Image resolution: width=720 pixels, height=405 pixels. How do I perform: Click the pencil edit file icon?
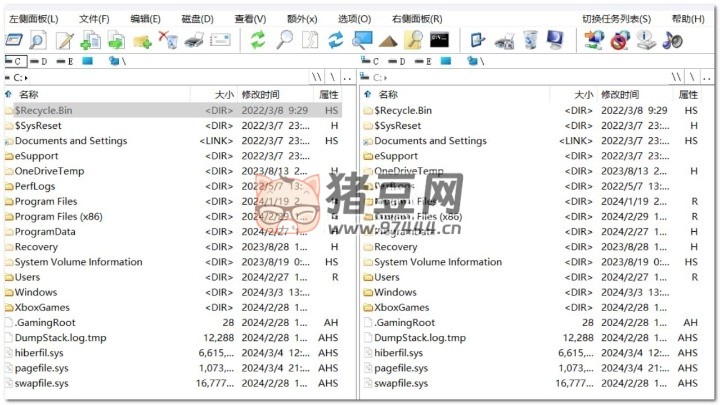(64, 40)
